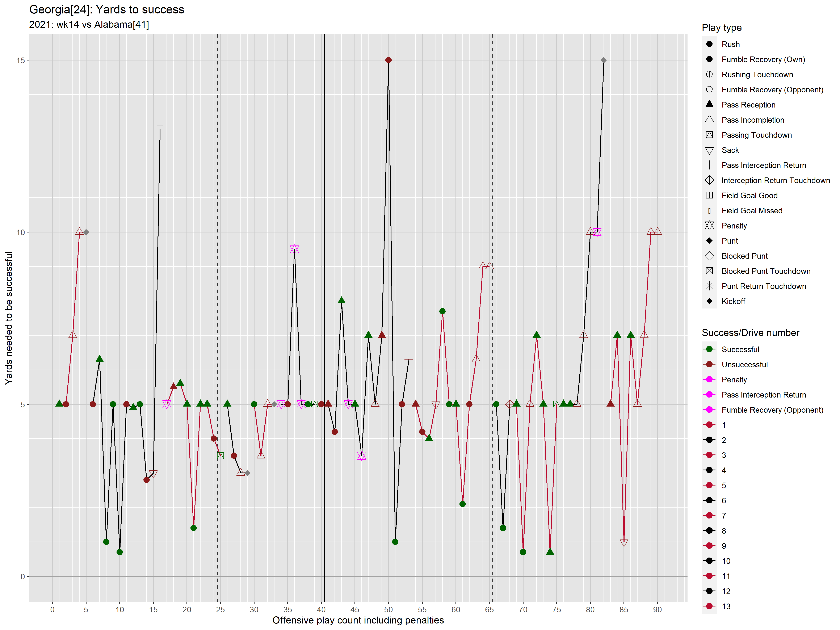
Task: Click the Field Goal Missed legend icon
Action: click(709, 211)
